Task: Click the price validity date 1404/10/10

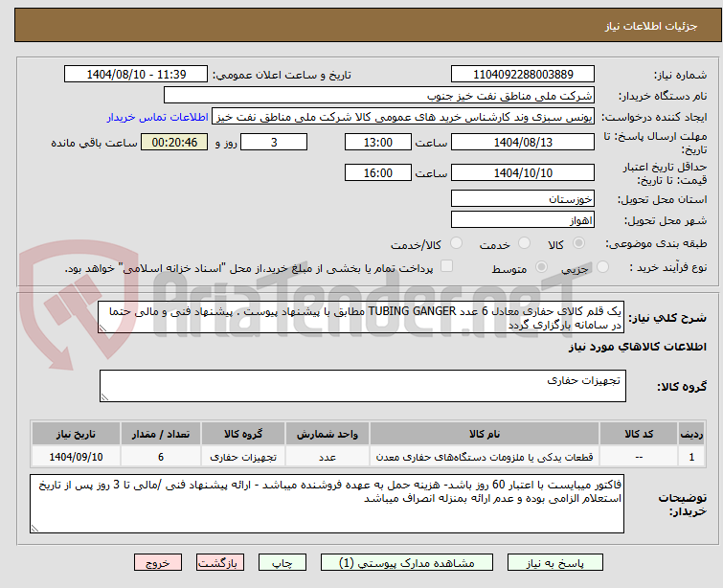Action: (x=523, y=173)
